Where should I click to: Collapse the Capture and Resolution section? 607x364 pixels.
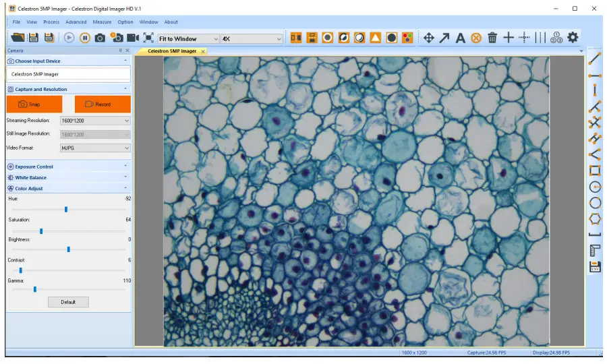tap(125, 89)
